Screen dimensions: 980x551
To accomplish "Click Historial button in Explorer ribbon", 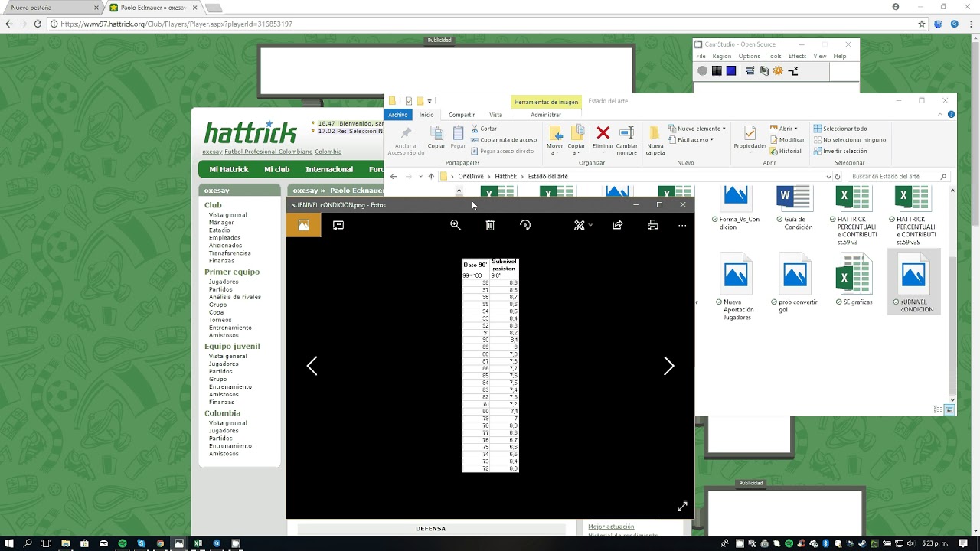I will (786, 151).
